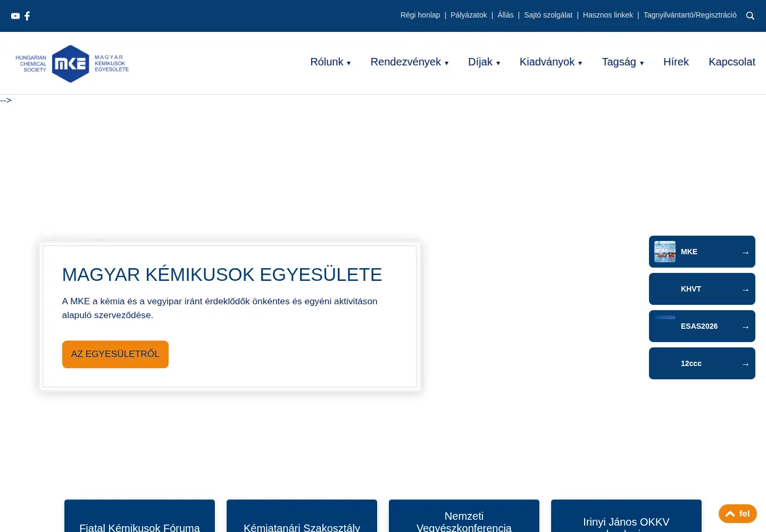Image resolution: width=766 pixels, height=532 pixels.
Task: Expand the Díjak dropdown menu
Action: coord(484,62)
